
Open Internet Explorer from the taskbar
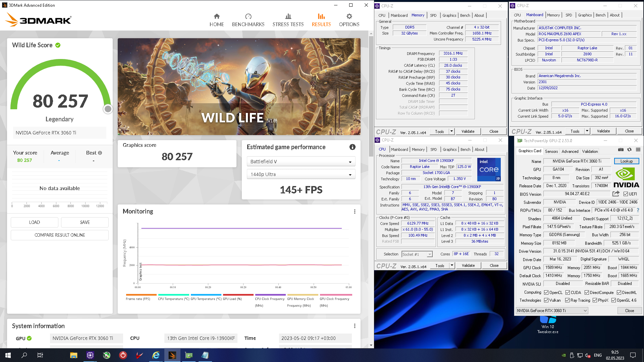tap(156, 355)
